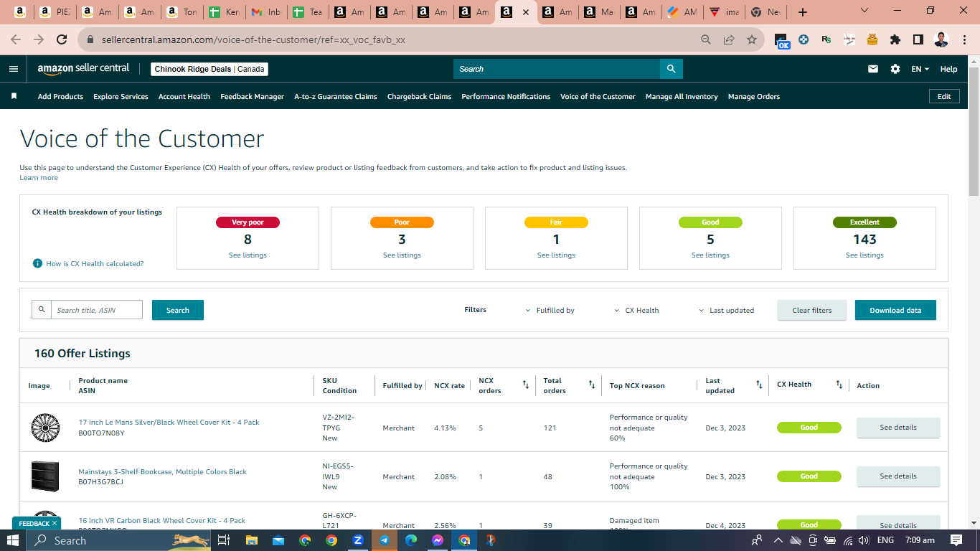This screenshot has height=551, width=980.
Task: Sort by Last updated column arrows
Action: [759, 385]
